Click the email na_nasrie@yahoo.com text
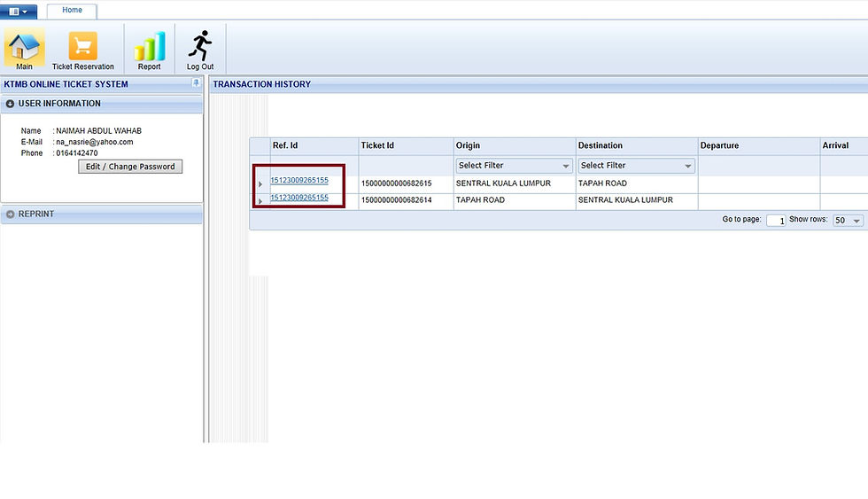 pos(95,142)
